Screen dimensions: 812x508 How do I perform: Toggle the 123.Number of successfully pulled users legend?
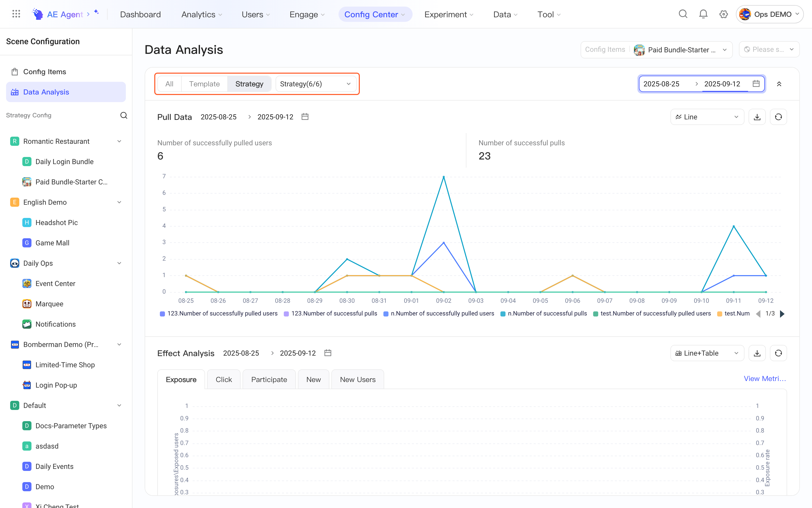tap(219, 313)
